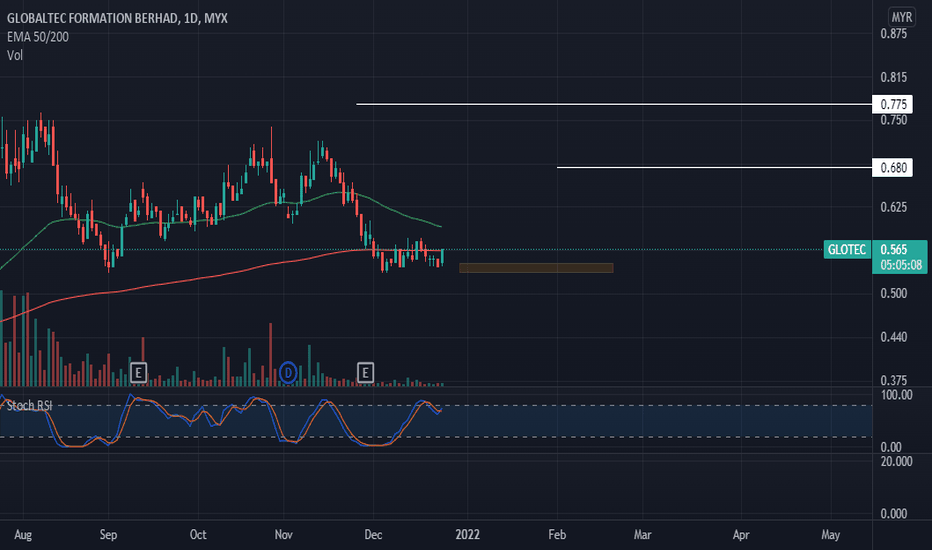Select the EMA 50/200 indicator label

pyautogui.click(x=37, y=37)
